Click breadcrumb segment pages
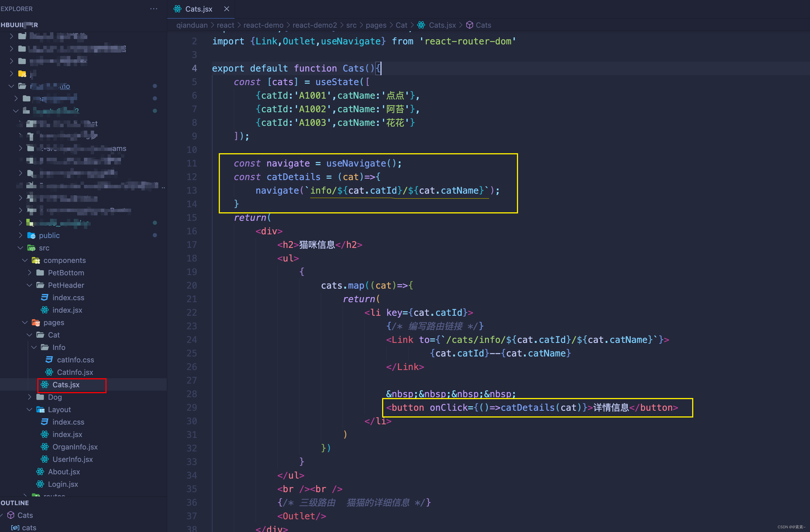The image size is (810, 532). click(x=376, y=25)
